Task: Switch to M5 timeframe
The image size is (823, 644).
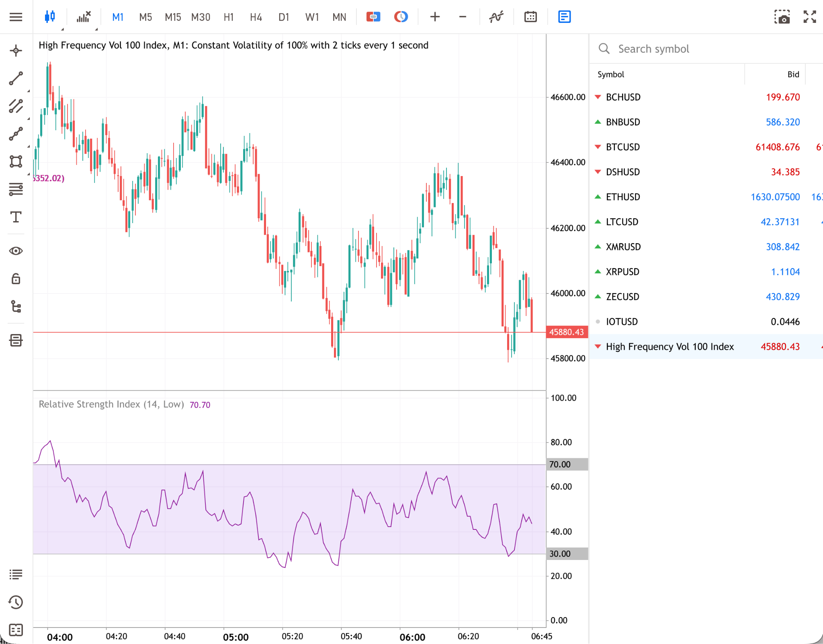Action: tap(145, 17)
